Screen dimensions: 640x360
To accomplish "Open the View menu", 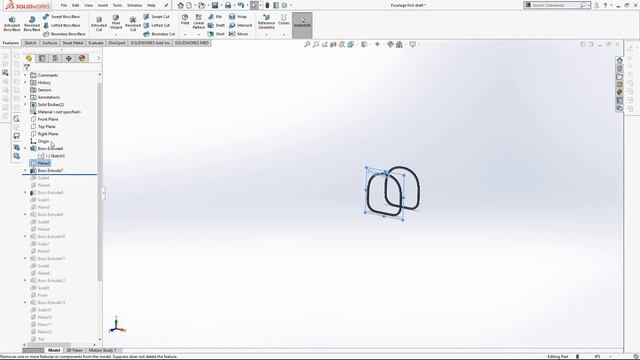I will 88,5.
